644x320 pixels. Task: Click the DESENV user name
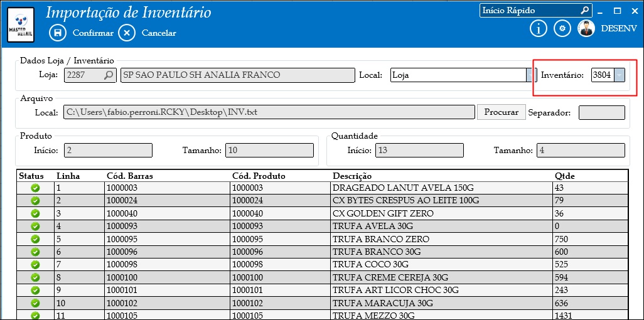619,28
